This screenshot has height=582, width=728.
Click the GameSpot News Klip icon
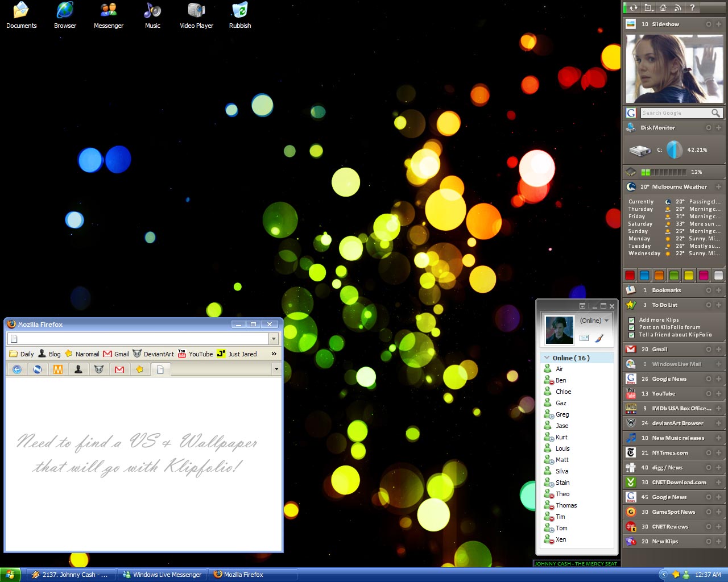[x=631, y=512]
